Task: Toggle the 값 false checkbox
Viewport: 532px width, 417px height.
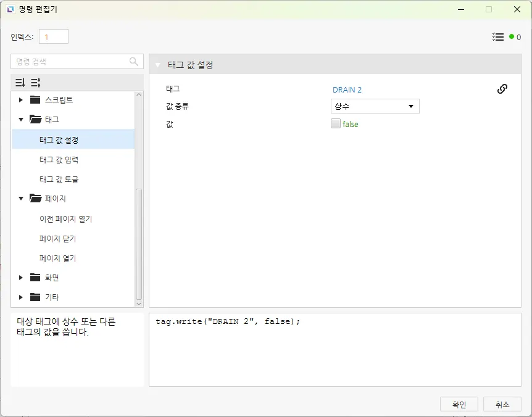Action: coord(336,123)
